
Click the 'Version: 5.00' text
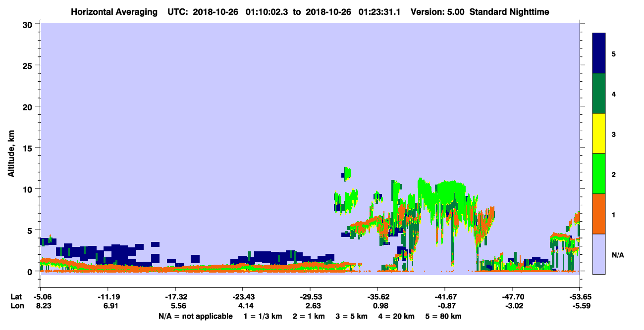[437, 12]
